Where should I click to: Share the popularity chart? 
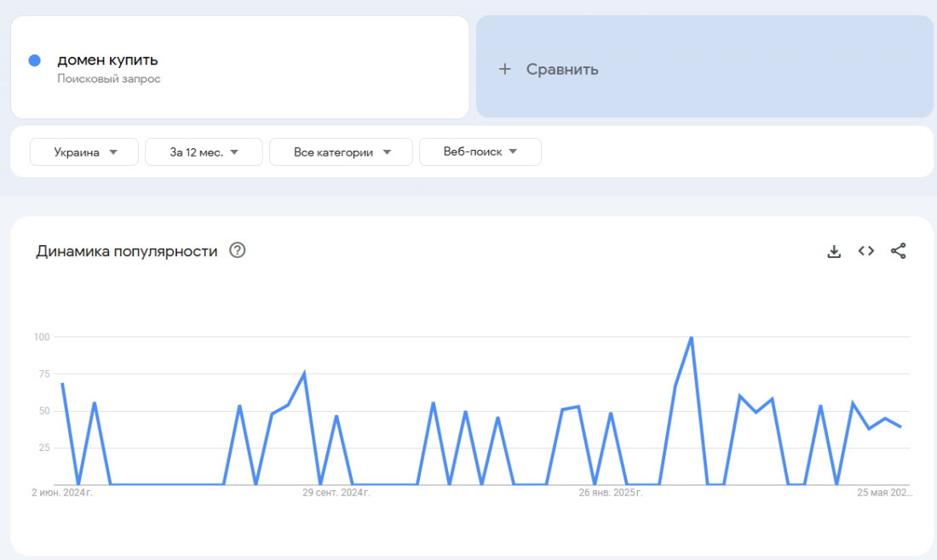coord(900,250)
